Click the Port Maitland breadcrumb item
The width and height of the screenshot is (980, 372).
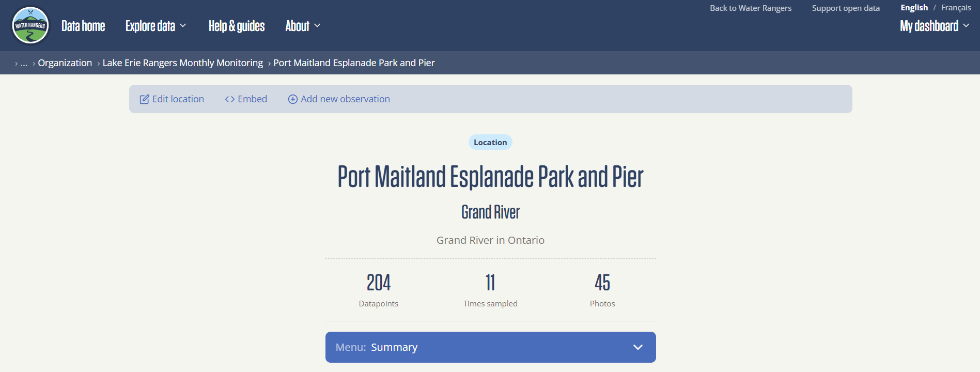pos(354,63)
